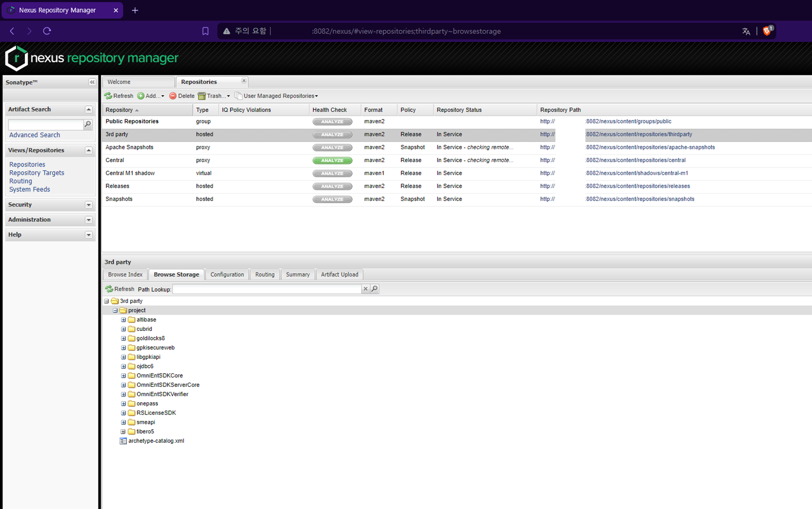812x509 pixels.
Task: Sort by the Repository column header
Action: [147, 110]
